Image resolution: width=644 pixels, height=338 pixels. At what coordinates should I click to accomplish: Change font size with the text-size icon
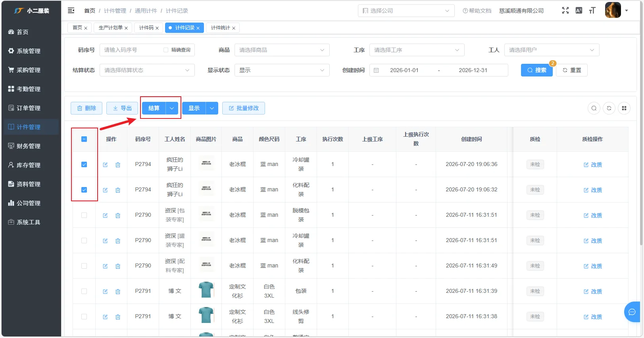tap(592, 11)
